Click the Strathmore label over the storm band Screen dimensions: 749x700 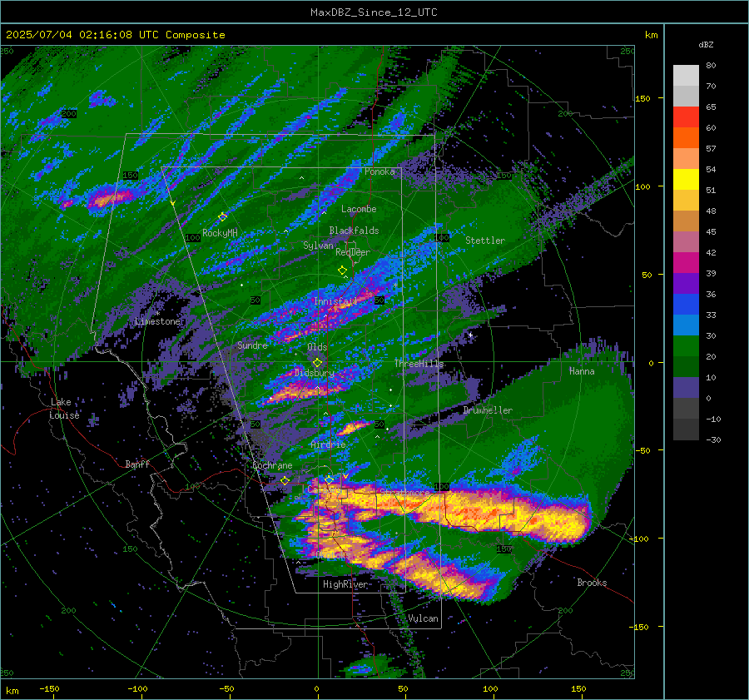[404, 492]
